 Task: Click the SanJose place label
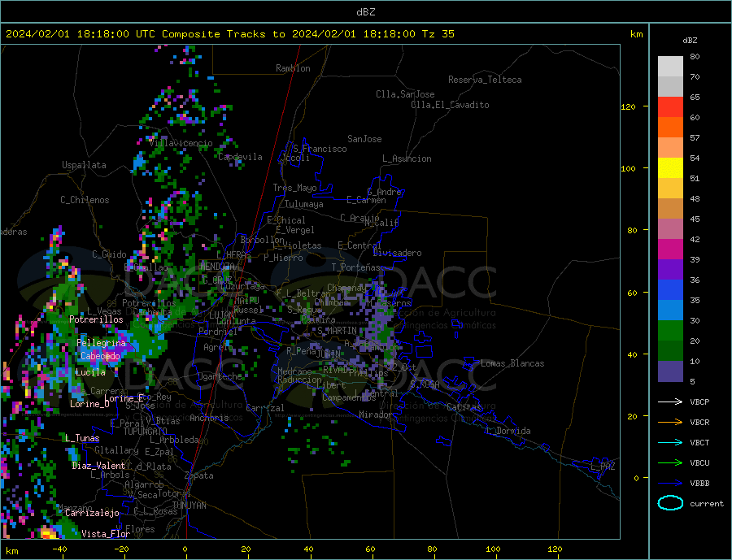pos(364,139)
